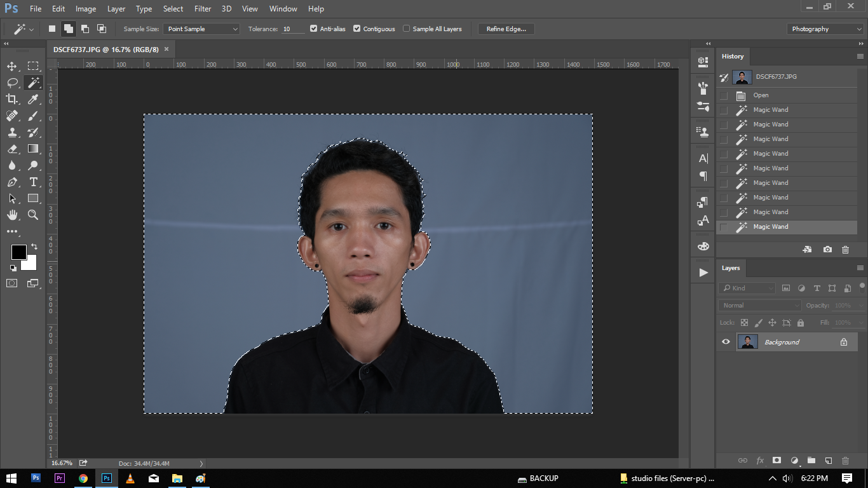The width and height of the screenshot is (868, 488).
Task: Click the black foreground color swatch
Action: (x=18, y=252)
